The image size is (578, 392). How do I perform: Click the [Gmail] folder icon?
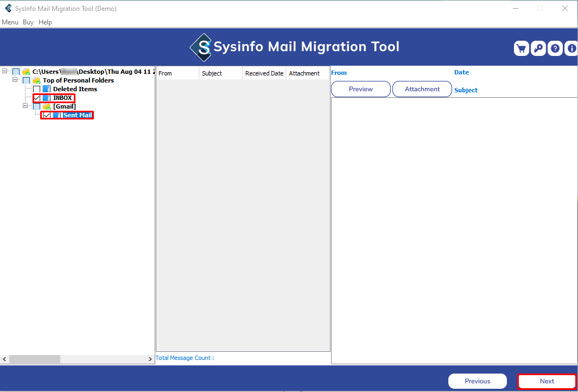(x=47, y=106)
